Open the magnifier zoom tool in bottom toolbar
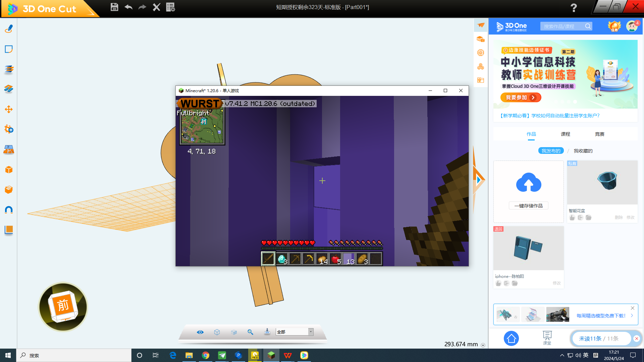This screenshot has height=362, width=644. coord(250,332)
